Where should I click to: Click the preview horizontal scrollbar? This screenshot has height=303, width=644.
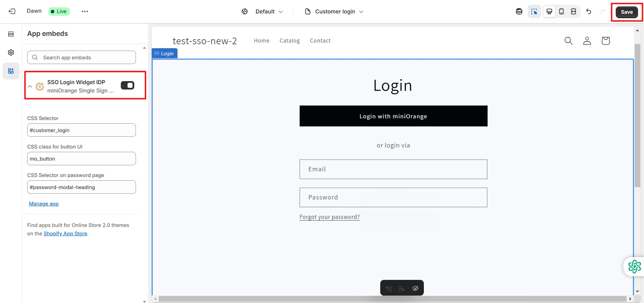(x=392, y=299)
